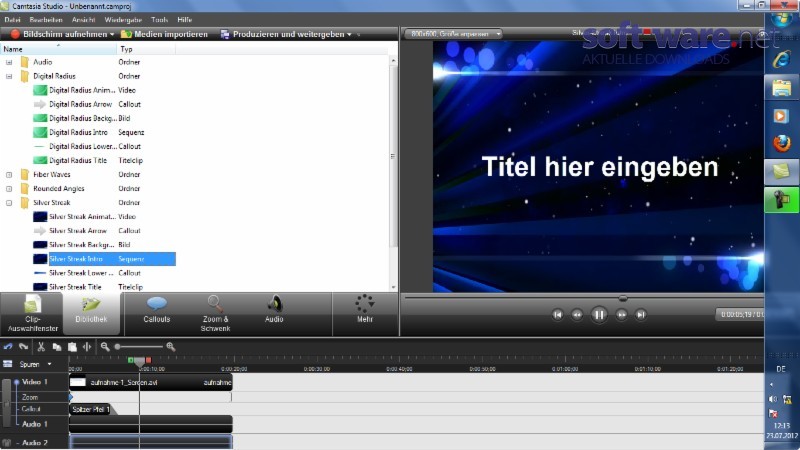Click the green selection start marker on timeline

(x=131, y=360)
